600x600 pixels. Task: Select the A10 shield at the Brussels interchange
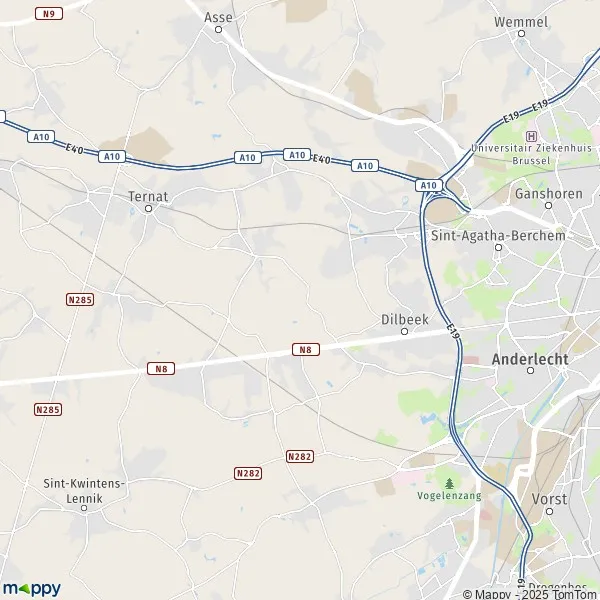coord(429,186)
